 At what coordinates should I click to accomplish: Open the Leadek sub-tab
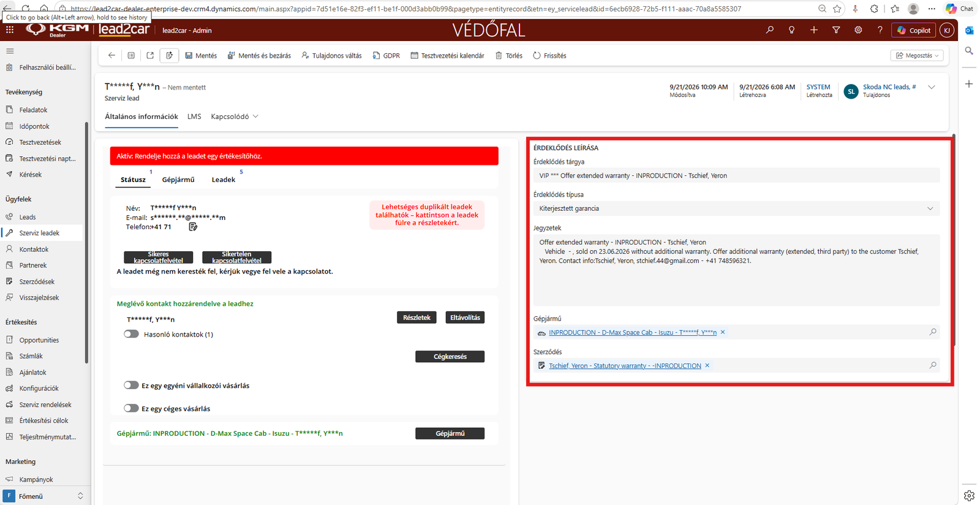coord(224,180)
